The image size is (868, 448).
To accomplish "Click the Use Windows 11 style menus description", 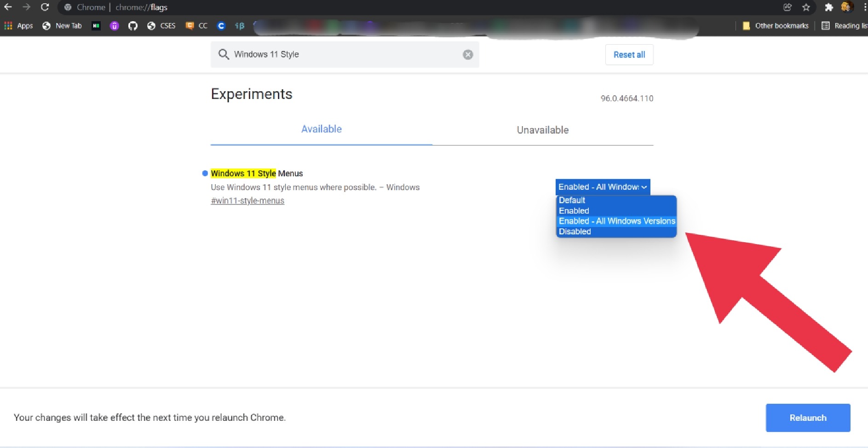I will point(315,187).
